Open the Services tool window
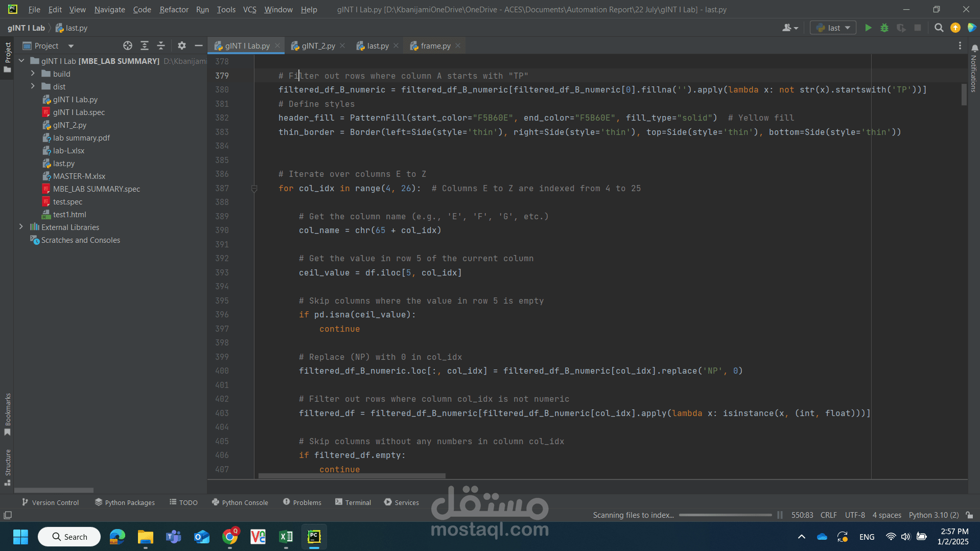The height and width of the screenshot is (551, 980). 402,502
